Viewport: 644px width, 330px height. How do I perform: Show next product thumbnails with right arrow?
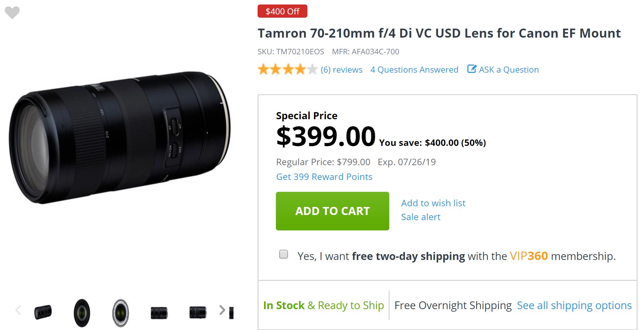[222, 310]
